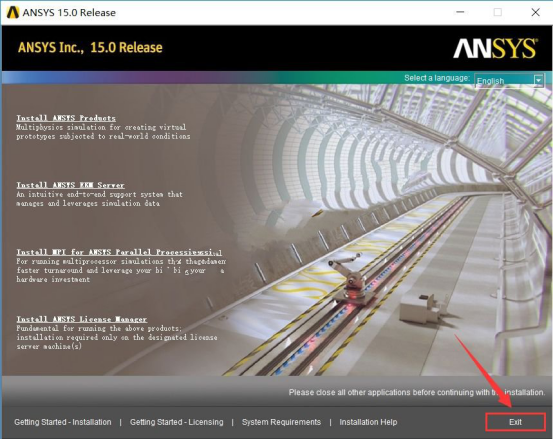Open Getting Started - Installation guide
This screenshot has width=554, height=439.
click(63, 422)
